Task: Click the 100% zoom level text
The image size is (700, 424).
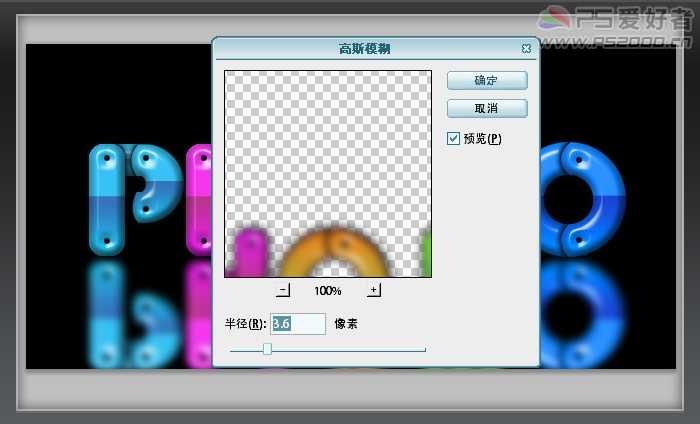Action: [328, 291]
